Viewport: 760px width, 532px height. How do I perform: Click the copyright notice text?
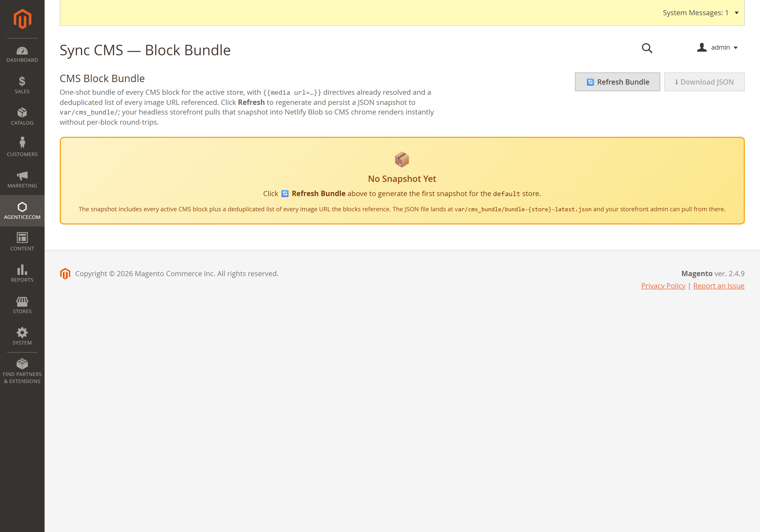tap(177, 273)
